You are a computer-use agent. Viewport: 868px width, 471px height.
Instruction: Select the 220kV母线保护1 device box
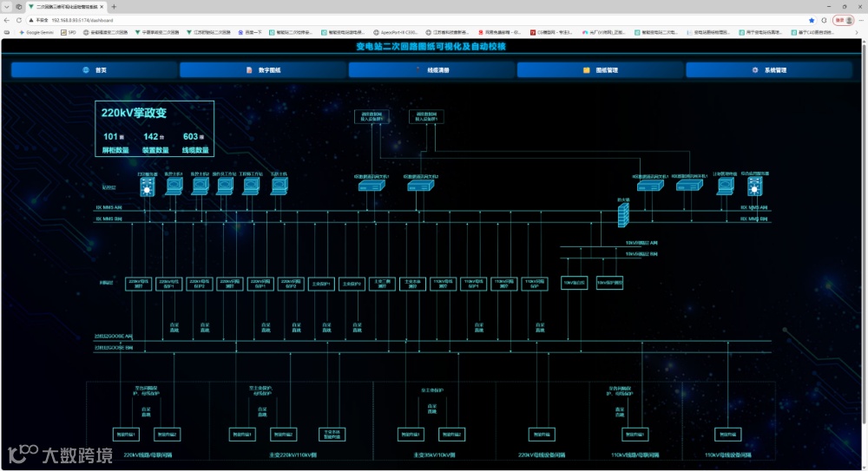click(x=169, y=284)
